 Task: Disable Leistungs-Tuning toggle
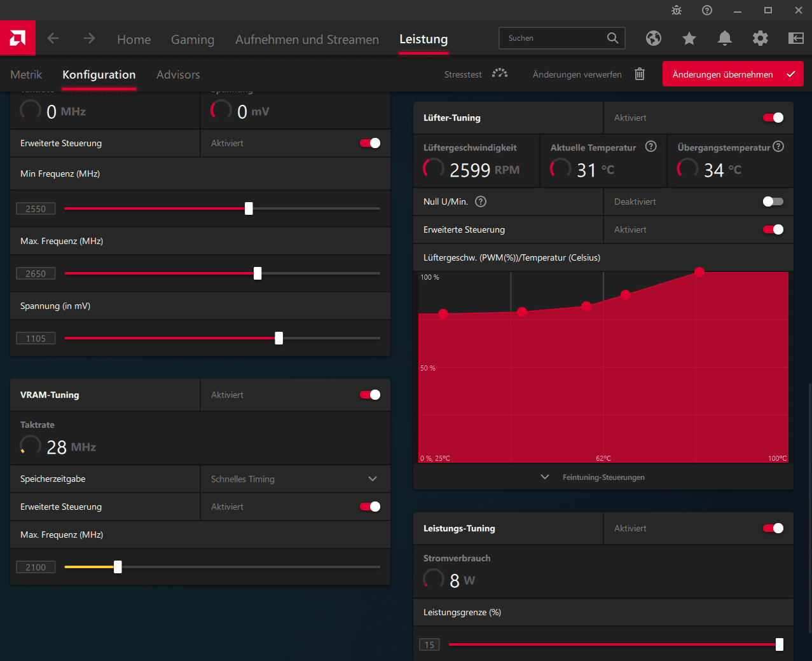(x=773, y=528)
